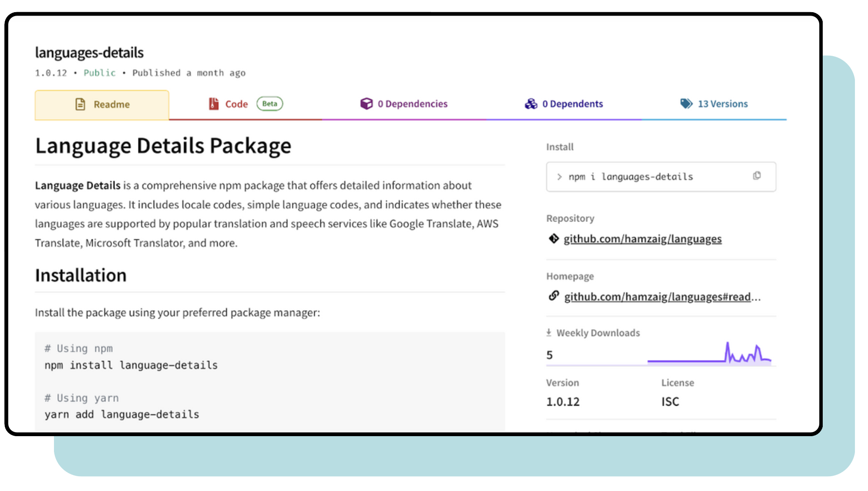Image resolution: width=868 pixels, height=491 pixels.
Task: Click the Dependents icon
Action: [531, 104]
